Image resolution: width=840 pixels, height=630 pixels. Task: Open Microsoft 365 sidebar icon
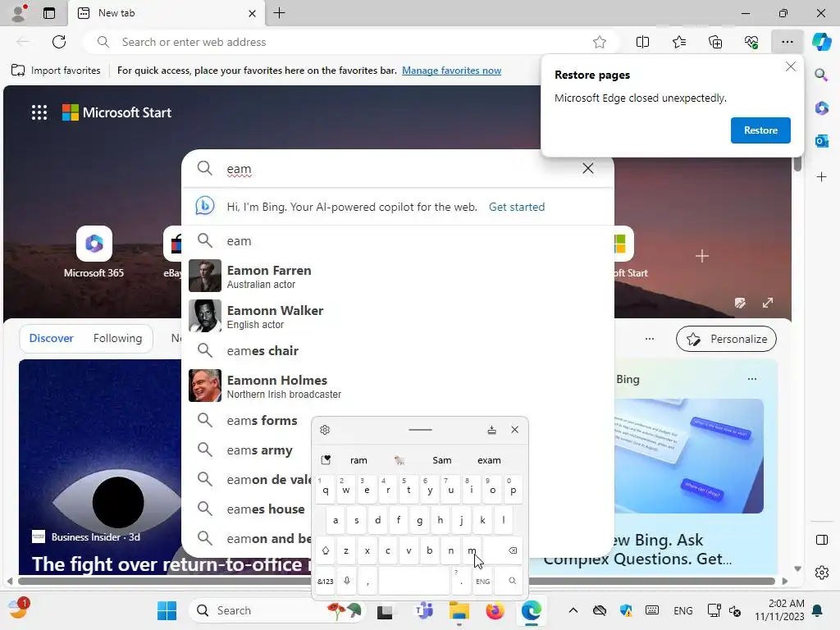point(821,107)
